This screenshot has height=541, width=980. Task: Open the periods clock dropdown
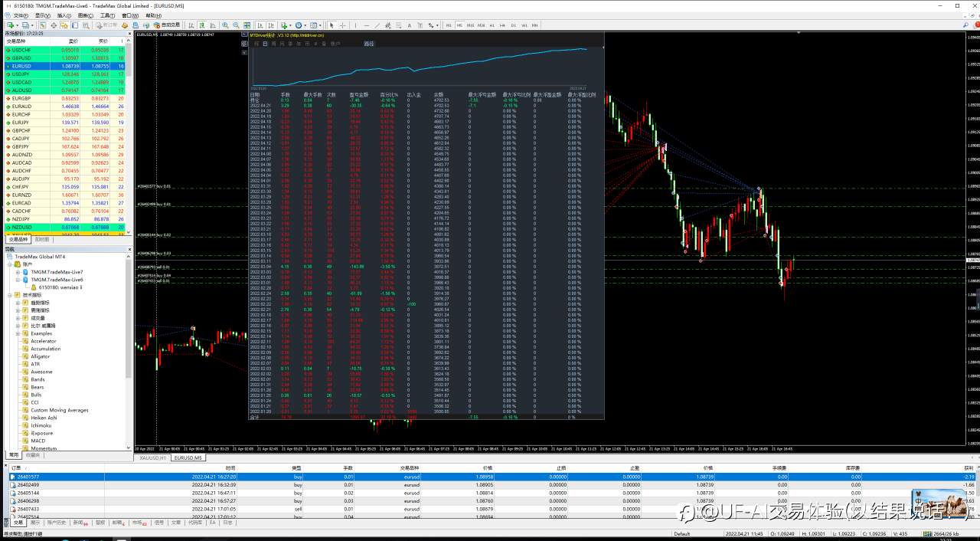pos(299,25)
